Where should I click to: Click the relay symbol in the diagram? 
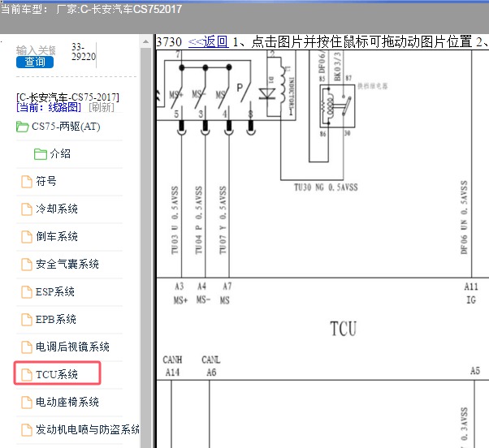337,106
